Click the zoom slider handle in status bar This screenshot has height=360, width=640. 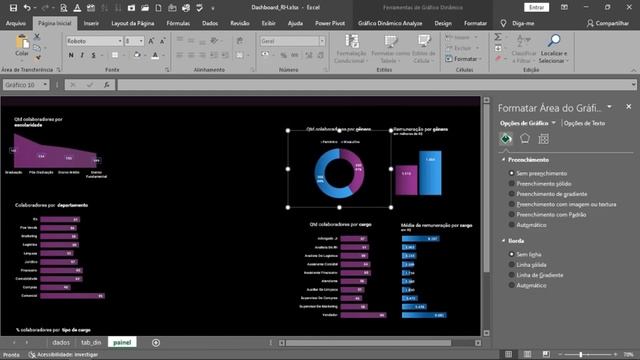pos(580,354)
